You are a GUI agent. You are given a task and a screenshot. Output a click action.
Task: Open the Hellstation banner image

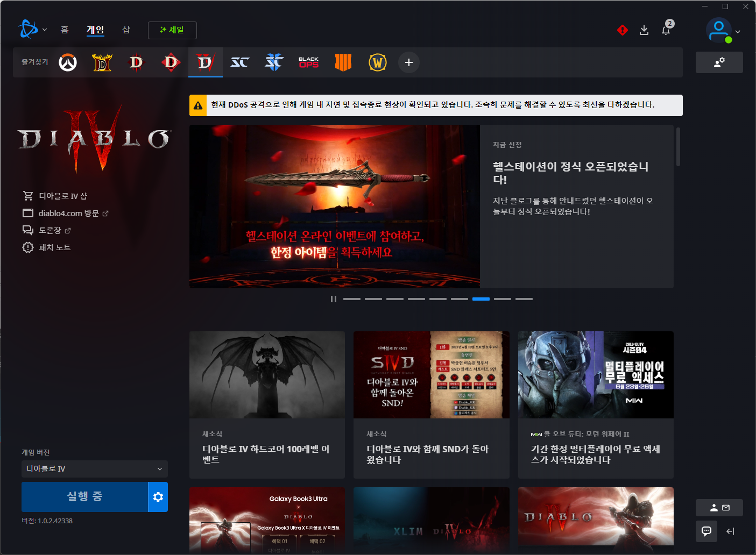tap(335, 207)
